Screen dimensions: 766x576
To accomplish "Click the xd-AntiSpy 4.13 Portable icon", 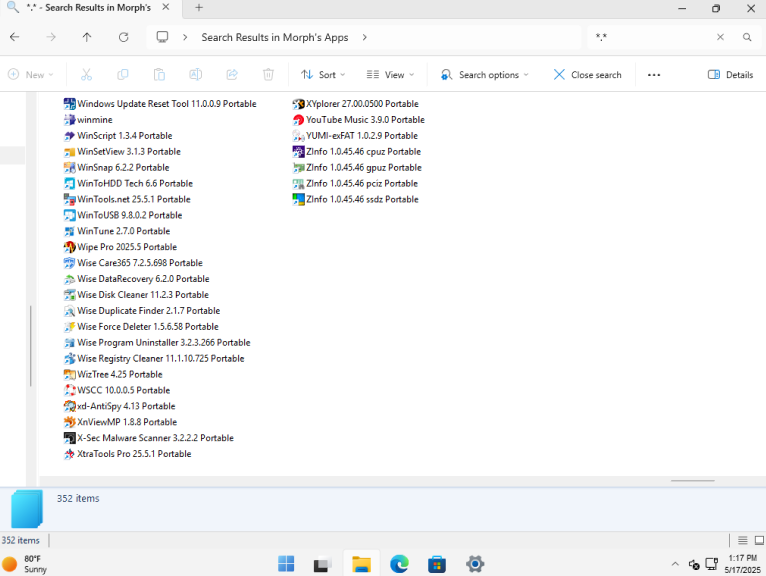I will pos(69,406).
